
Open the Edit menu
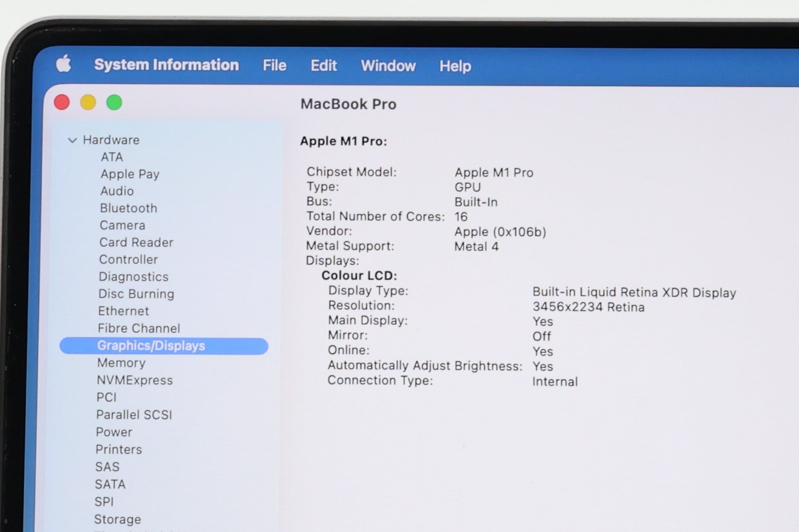pos(323,65)
